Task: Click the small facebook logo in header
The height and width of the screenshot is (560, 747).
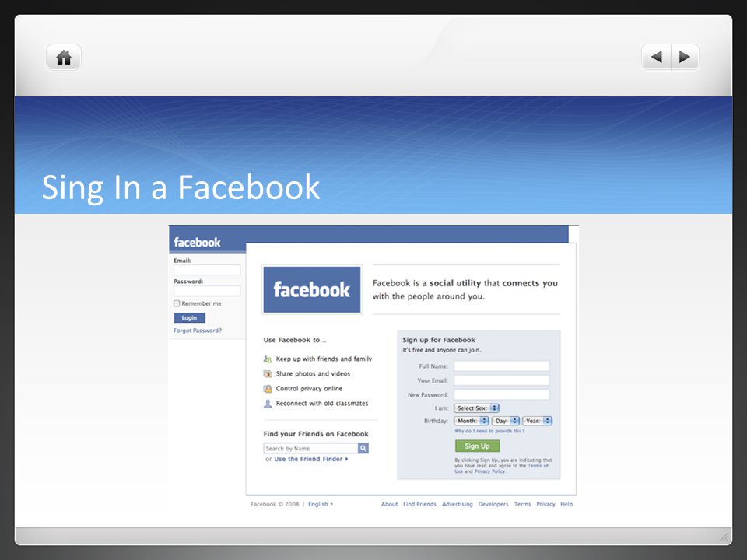Action: click(x=197, y=243)
